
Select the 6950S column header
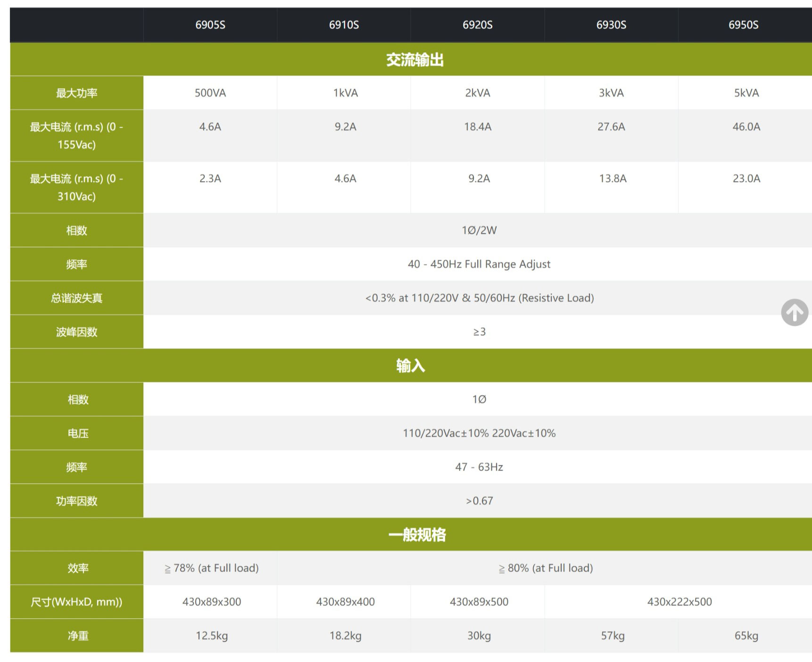point(743,25)
